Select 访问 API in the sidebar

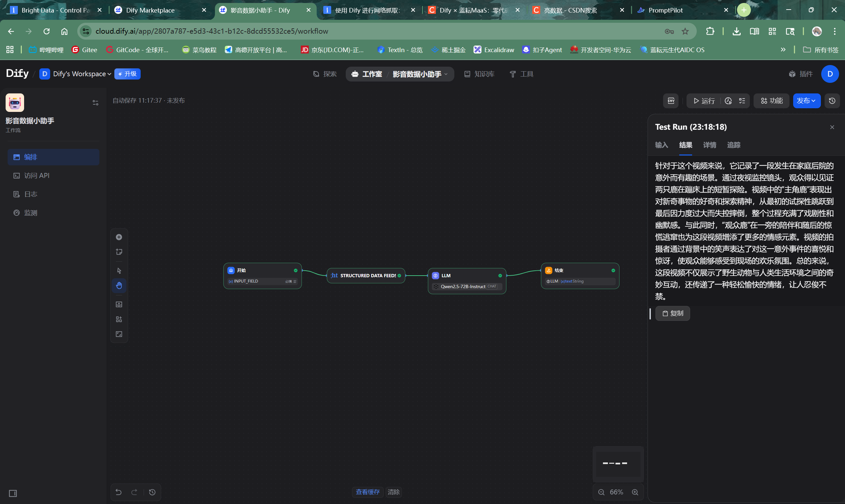tap(53, 176)
